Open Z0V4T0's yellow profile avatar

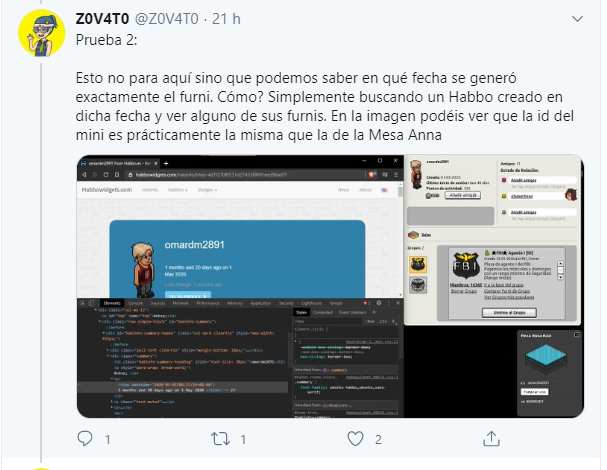pyautogui.click(x=41, y=33)
